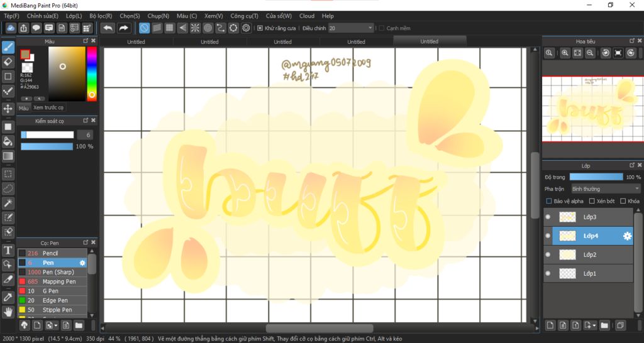Adjust the layer Độ trong opacity slider

pyautogui.click(x=596, y=177)
